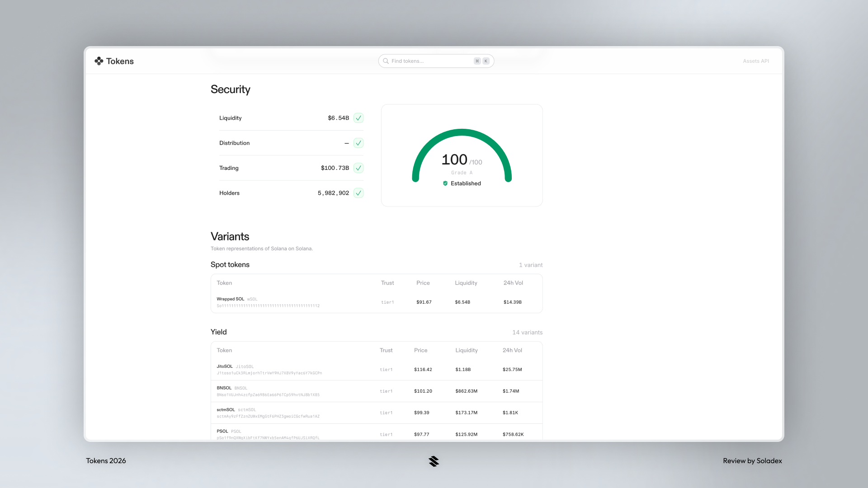Click the Holders verification check icon
The height and width of the screenshot is (488, 868).
[x=358, y=193]
